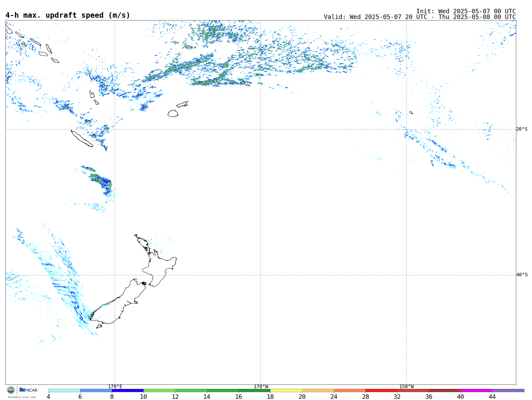Pick the green 12–14 colorbar swatch
Screen dimensions: 532x400
pos(191,391)
